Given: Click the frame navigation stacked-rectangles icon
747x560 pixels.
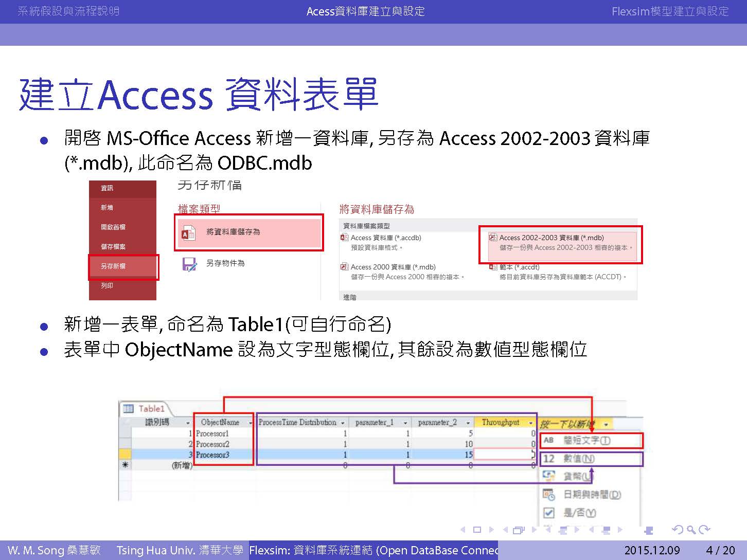Looking at the screenshot, I should pyautogui.click(x=519, y=530).
